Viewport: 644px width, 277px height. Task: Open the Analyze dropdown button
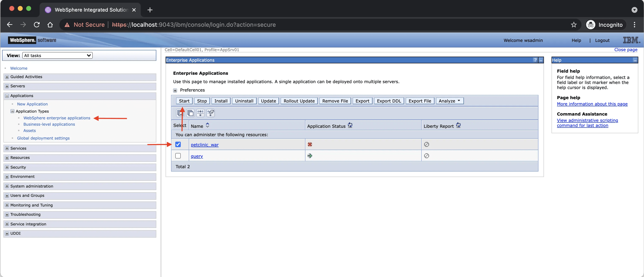(x=450, y=101)
